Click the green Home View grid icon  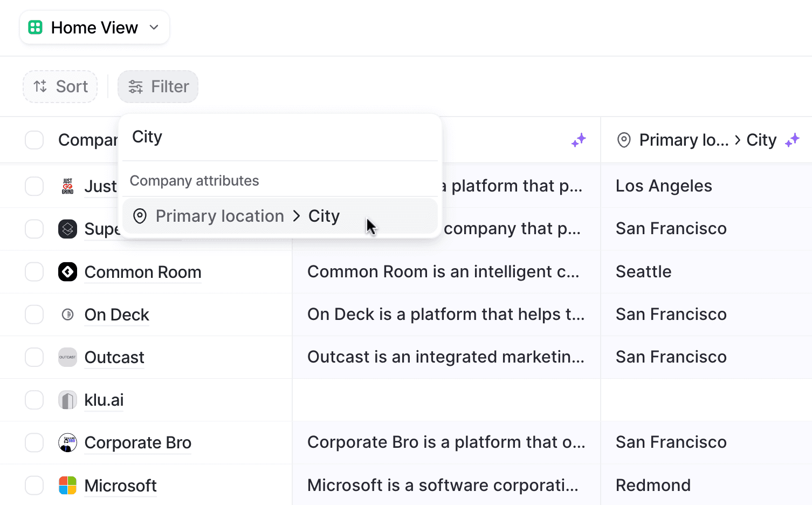click(x=36, y=28)
